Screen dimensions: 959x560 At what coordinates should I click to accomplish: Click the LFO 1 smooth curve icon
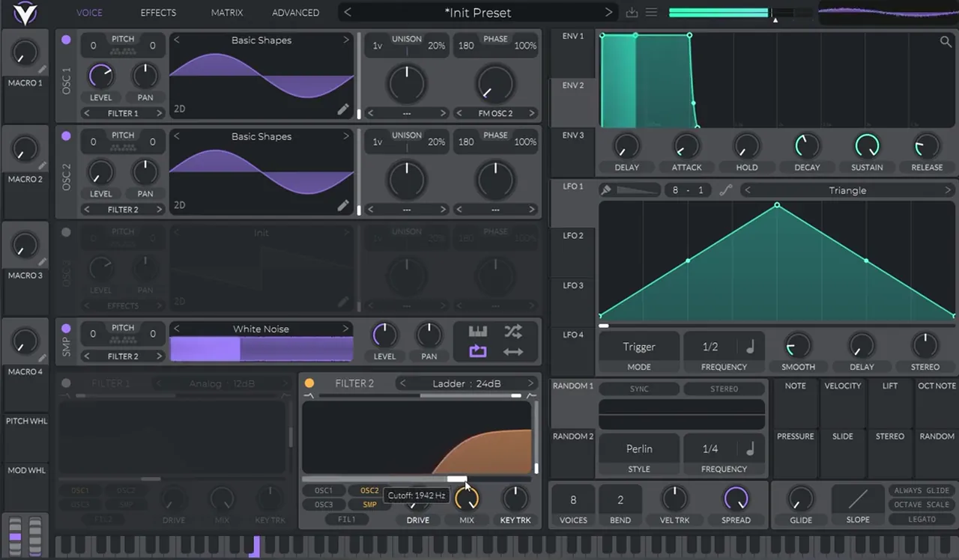(x=725, y=190)
